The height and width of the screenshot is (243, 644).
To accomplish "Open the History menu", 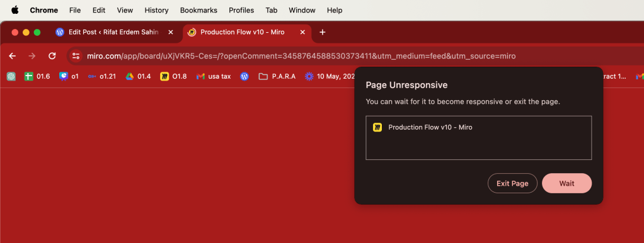I will pyautogui.click(x=156, y=10).
